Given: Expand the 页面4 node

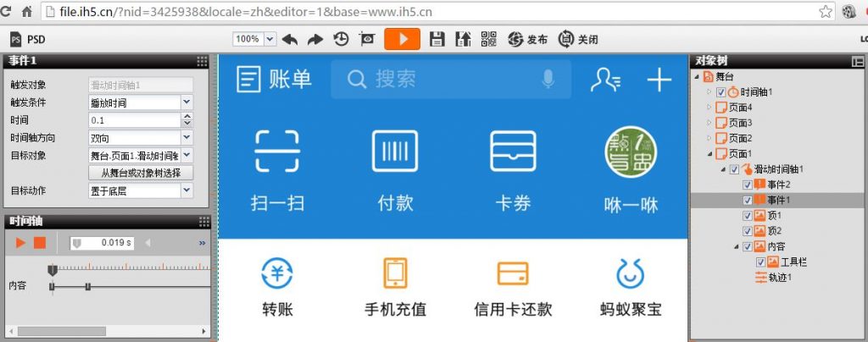Looking at the screenshot, I should [x=709, y=107].
